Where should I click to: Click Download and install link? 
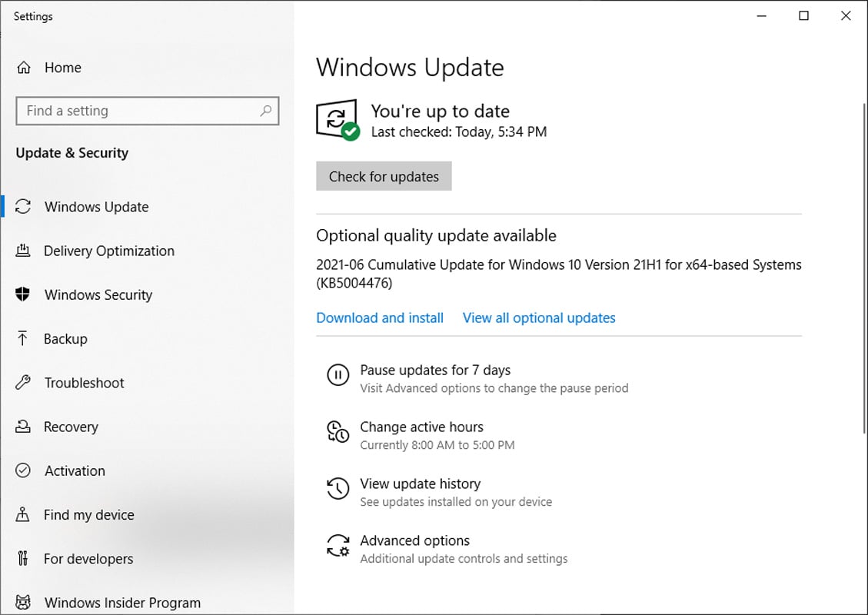click(380, 317)
